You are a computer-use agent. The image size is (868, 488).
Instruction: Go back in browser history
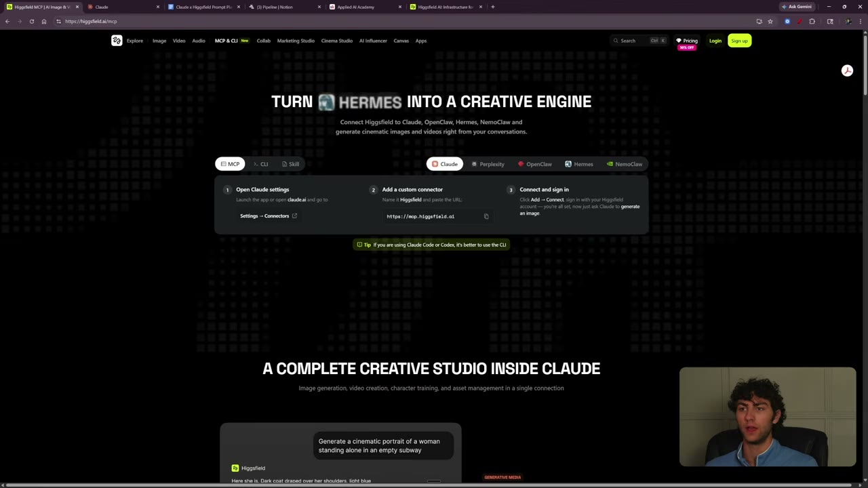coord(7,21)
